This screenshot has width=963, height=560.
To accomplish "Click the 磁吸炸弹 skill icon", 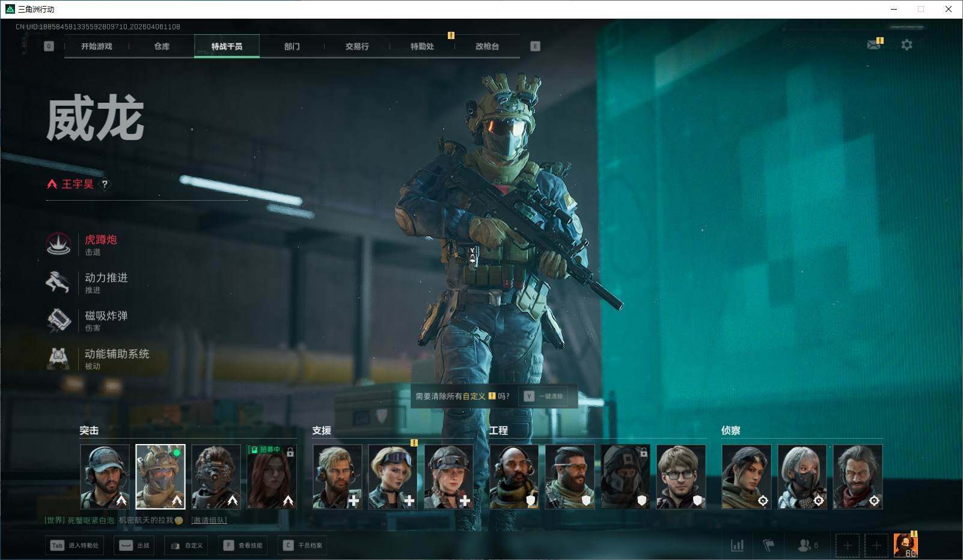I will pos(59,320).
